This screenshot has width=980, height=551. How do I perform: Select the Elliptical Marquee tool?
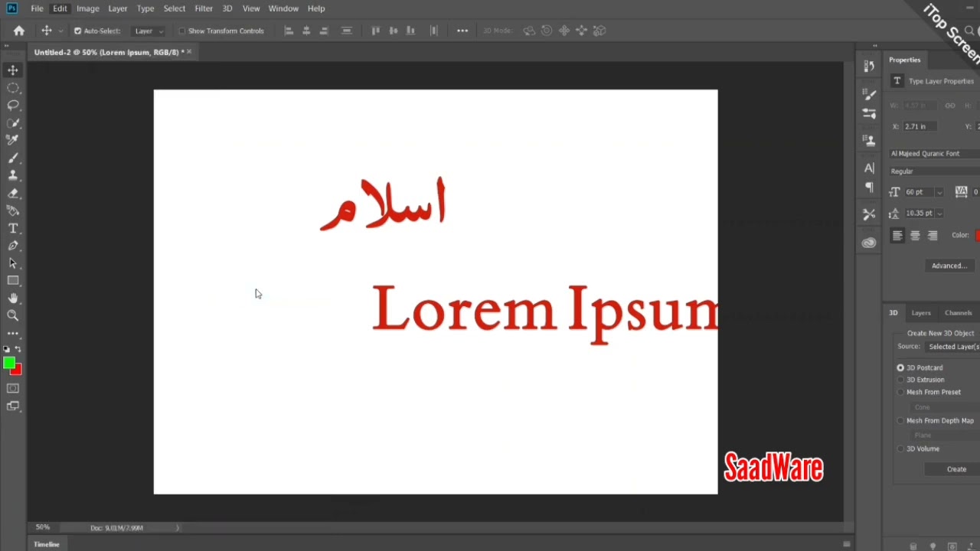[x=13, y=88]
